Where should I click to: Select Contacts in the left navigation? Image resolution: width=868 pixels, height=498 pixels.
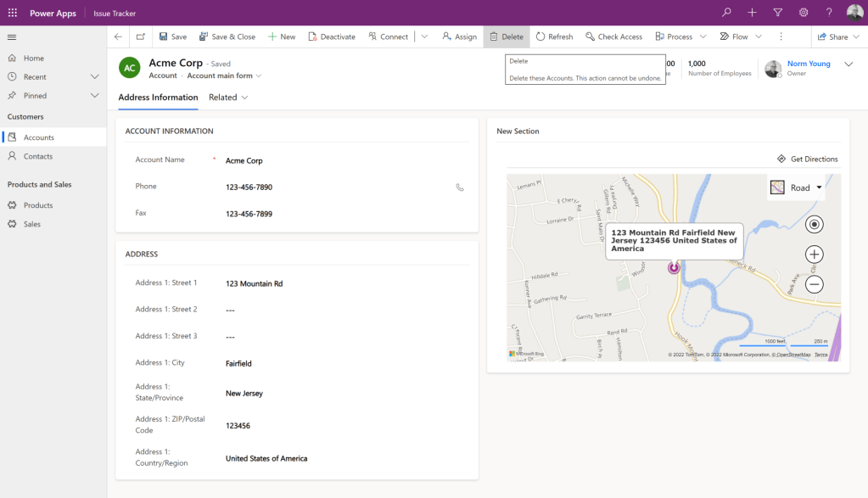pos(38,156)
